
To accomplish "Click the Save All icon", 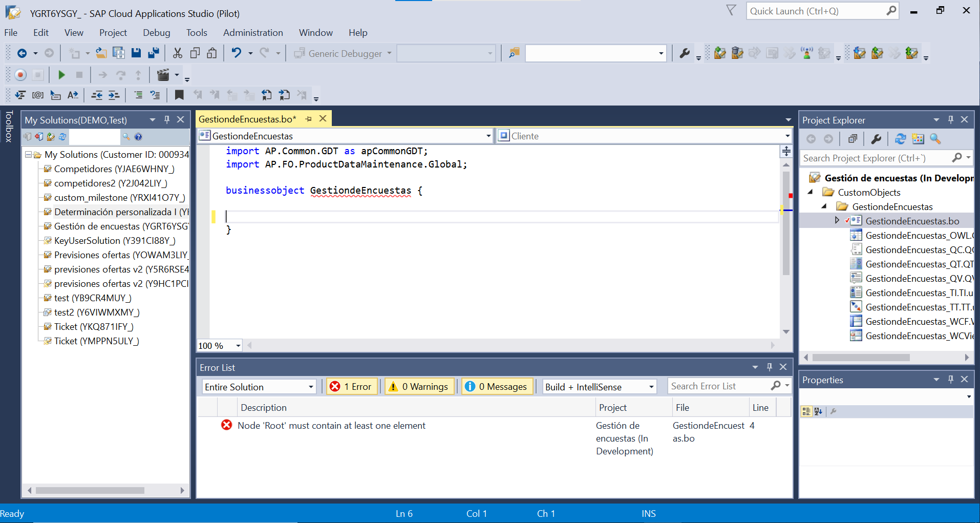I will [153, 53].
